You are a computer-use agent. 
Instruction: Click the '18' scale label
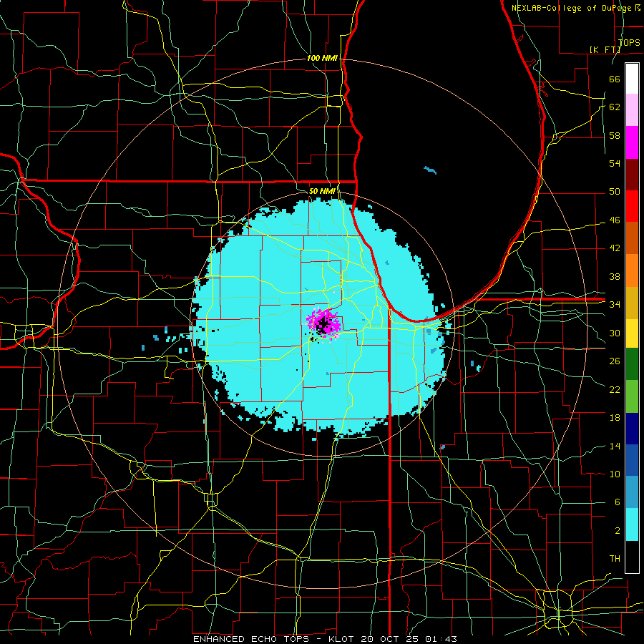615,418
